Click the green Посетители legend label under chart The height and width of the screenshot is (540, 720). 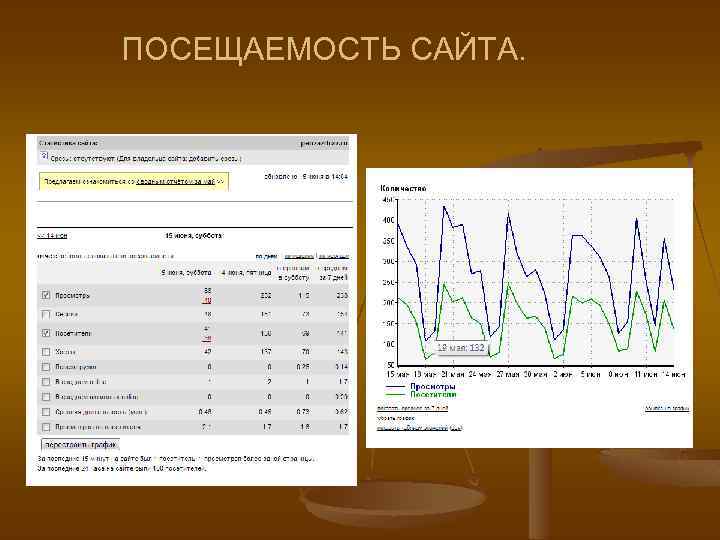(433, 394)
